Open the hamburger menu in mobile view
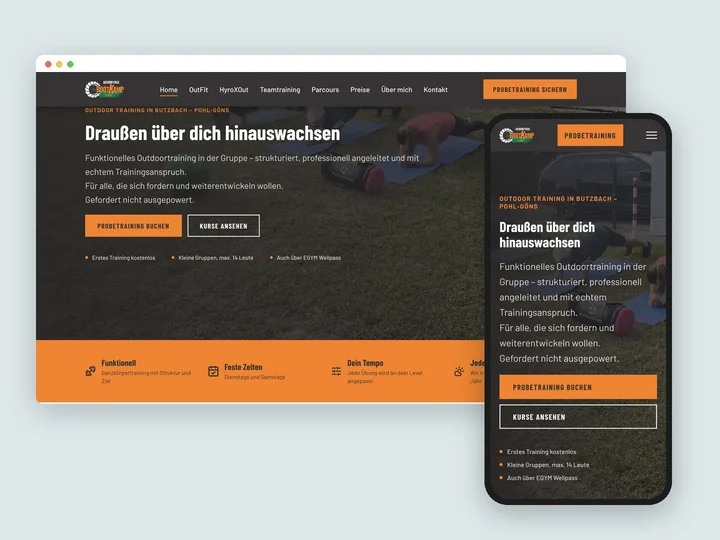Screen dimensions: 720x540 click(x=651, y=135)
